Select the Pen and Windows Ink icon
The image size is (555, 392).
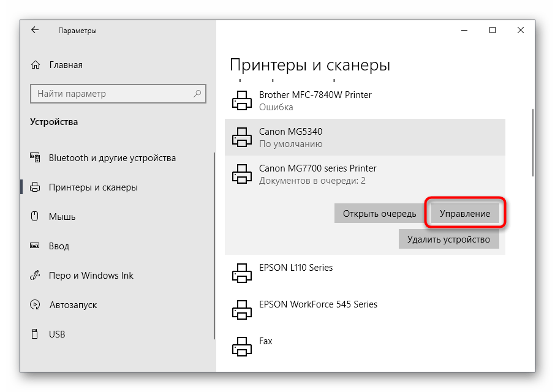pos(35,275)
